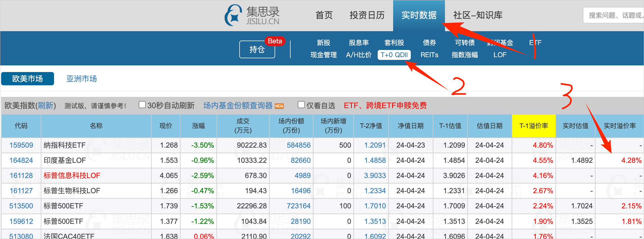The width and height of the screenshot is (644, 239).
Task: Click the 持仓 Beta button
Action: click(x=257, y=50)
